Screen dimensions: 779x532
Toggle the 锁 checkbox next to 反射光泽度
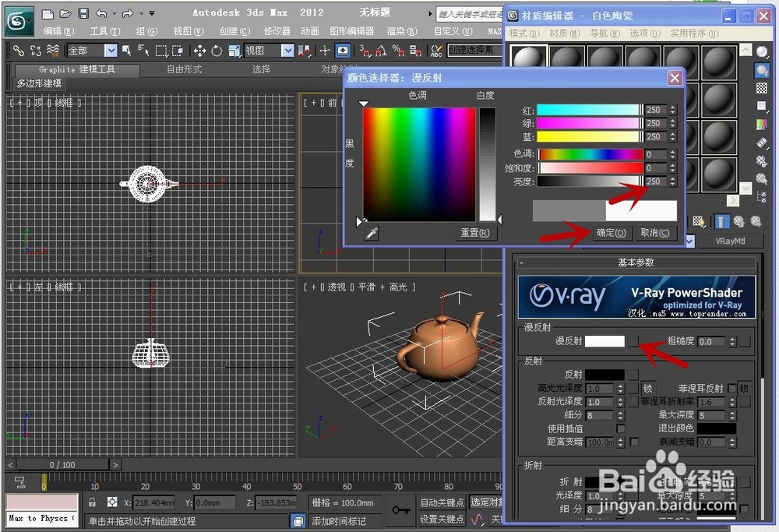634,401
